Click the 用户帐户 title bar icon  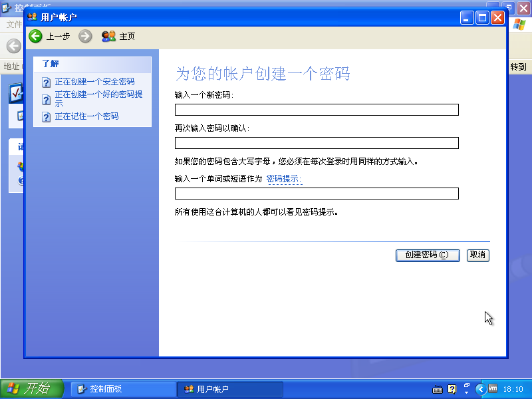click(31, 17)
